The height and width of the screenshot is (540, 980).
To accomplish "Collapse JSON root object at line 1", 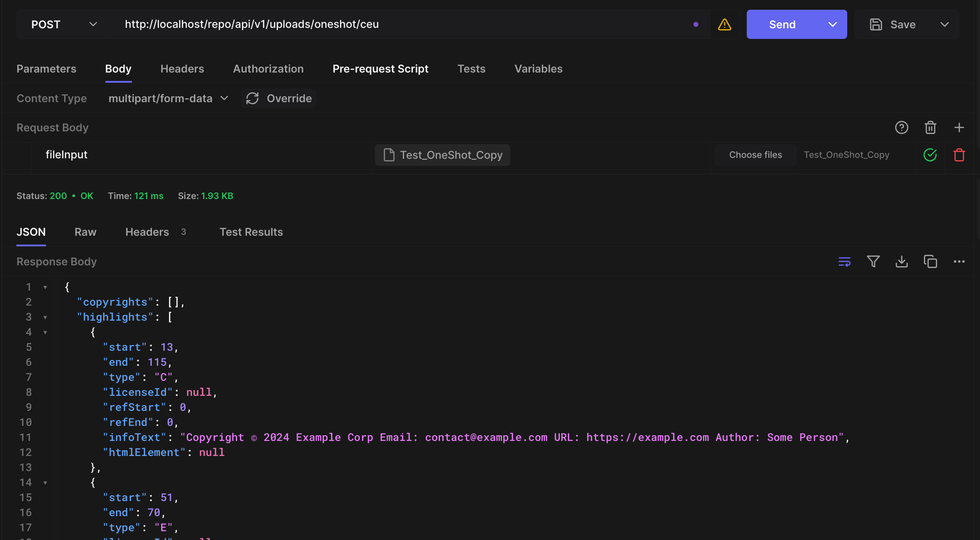I will pyautogui.click(x=45, y=287).
